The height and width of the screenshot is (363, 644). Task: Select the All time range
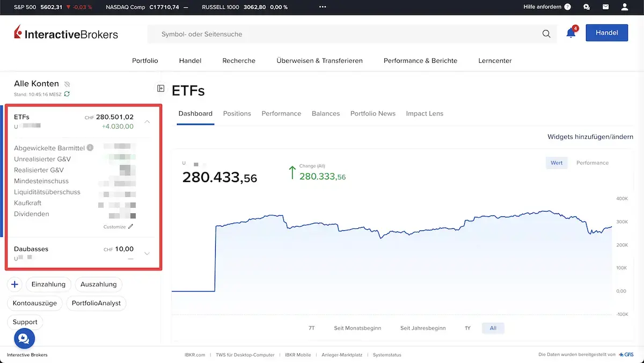coord(493,328)
